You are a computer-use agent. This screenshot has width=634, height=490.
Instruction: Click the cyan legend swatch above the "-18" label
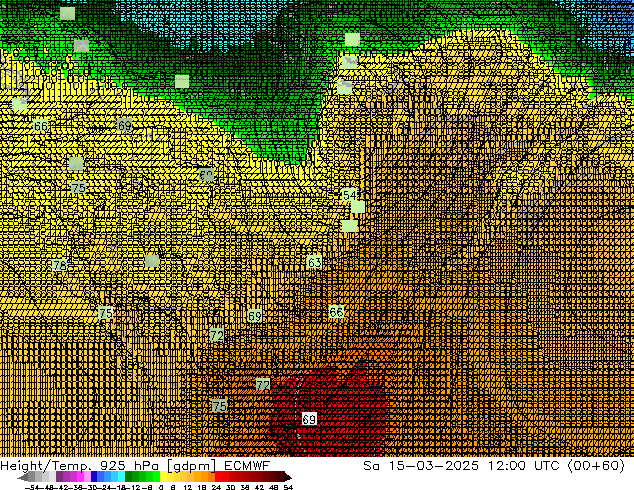(121, 477)
